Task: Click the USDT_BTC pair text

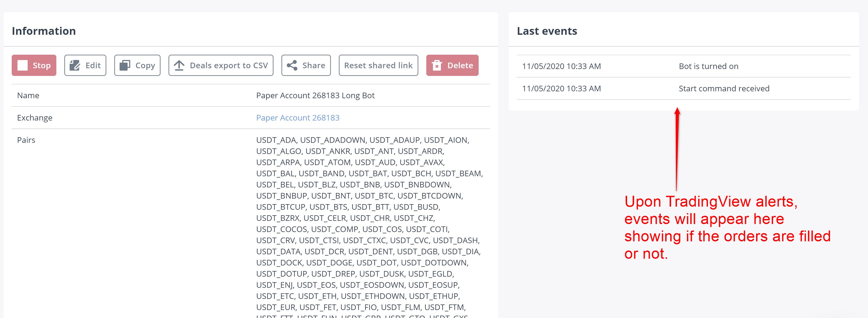Action: (373, 196)
